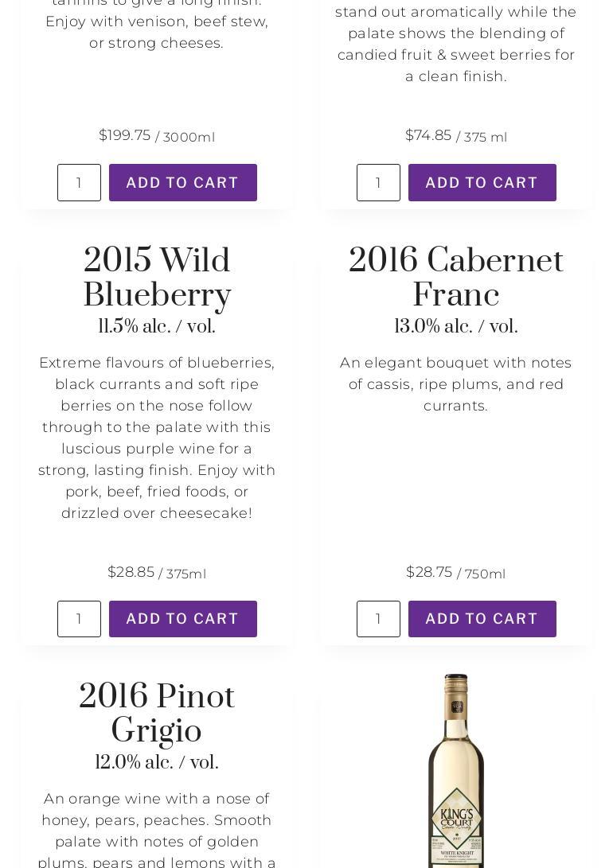Click the 11.5% alc. text under Wild Blueberry
Viewport: 613px width, 868px height.
tap(157, 326)
